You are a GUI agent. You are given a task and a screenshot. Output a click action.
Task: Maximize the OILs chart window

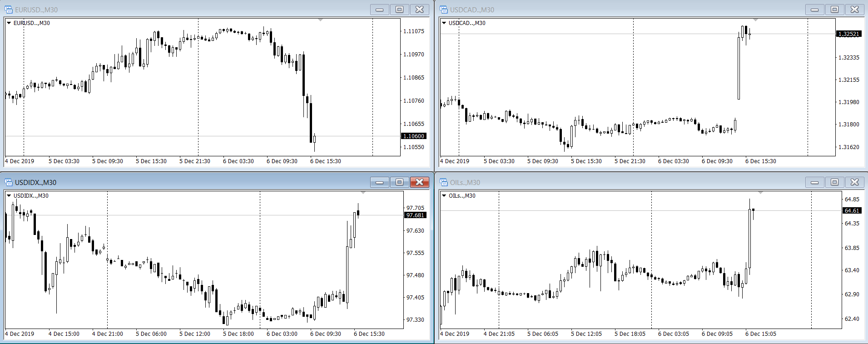click(x=835, y=182)
